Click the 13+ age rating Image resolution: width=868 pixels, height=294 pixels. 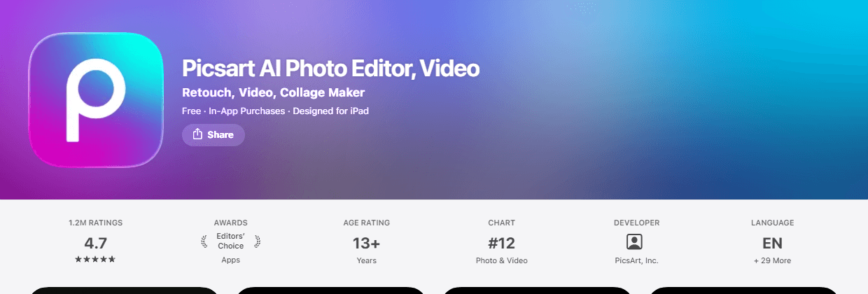[366, 244]
